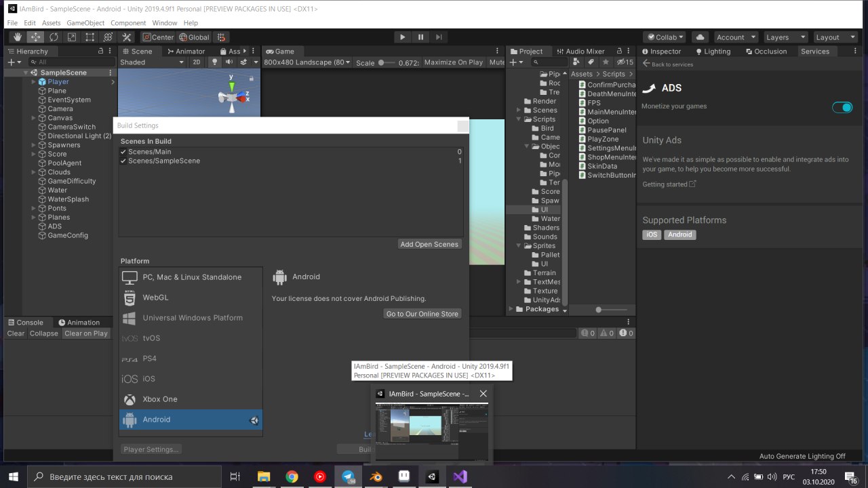Expand Canvas in Hierarchy

tap(33, 118)
